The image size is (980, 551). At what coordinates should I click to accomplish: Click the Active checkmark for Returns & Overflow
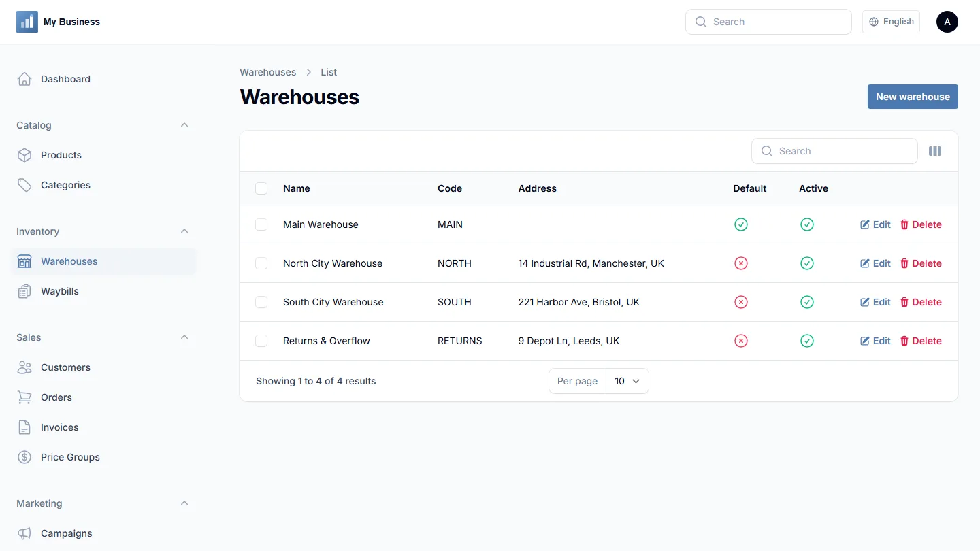(x=807, y=341)
